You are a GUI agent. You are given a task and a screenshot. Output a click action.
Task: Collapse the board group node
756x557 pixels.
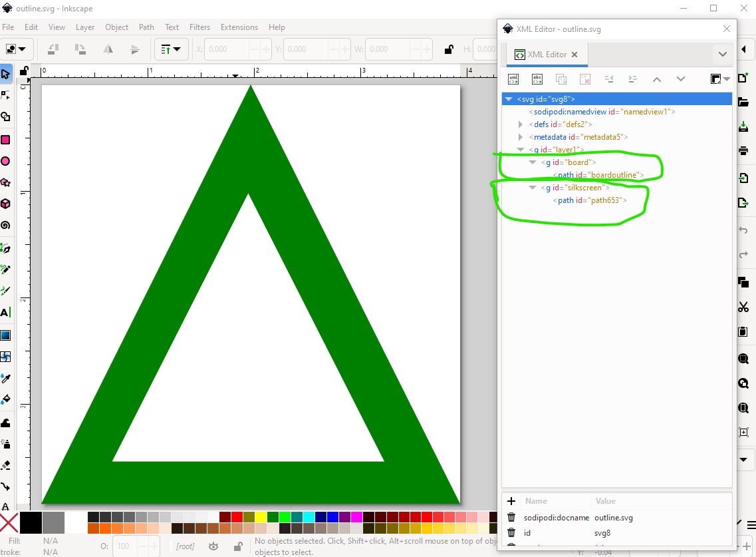click(x=533, y=162)
